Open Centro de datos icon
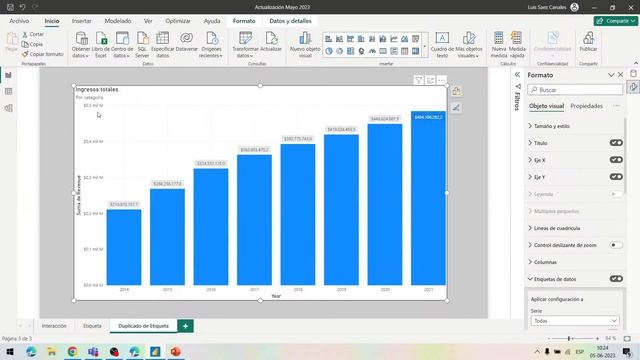Viewport: 640px width, 360px height. [x=122, y=38]
